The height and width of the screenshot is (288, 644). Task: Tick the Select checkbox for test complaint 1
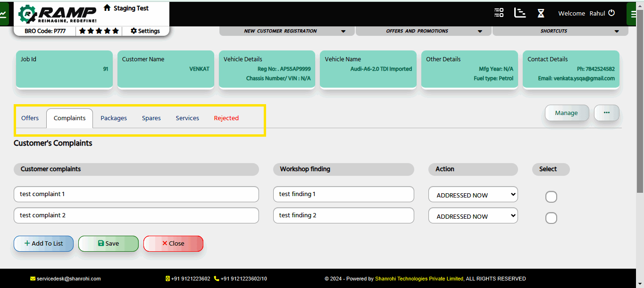[x=551, y=197]
